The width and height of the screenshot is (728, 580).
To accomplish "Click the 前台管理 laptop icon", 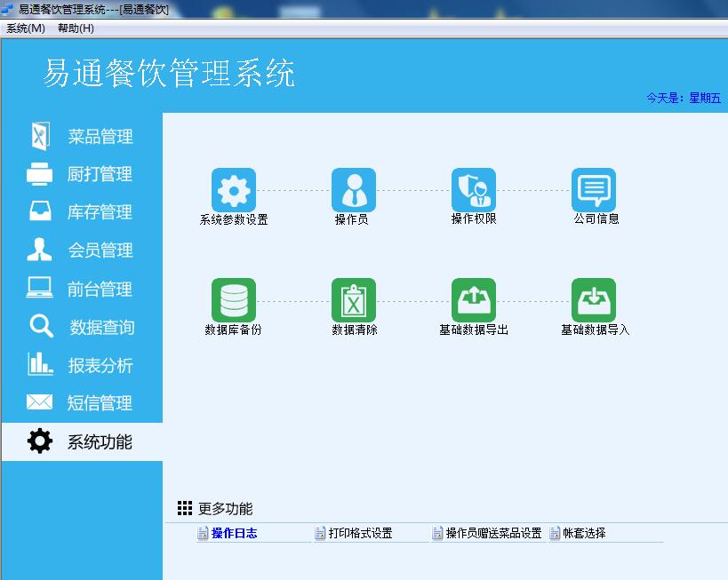I will [39, 287].
